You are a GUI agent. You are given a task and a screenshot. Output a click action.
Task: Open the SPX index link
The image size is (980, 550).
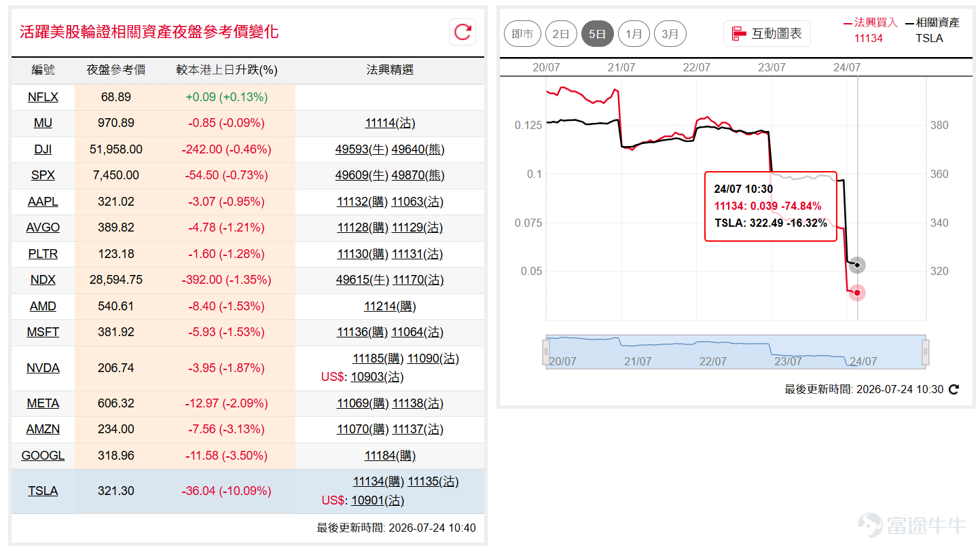(x=43, y=175)
